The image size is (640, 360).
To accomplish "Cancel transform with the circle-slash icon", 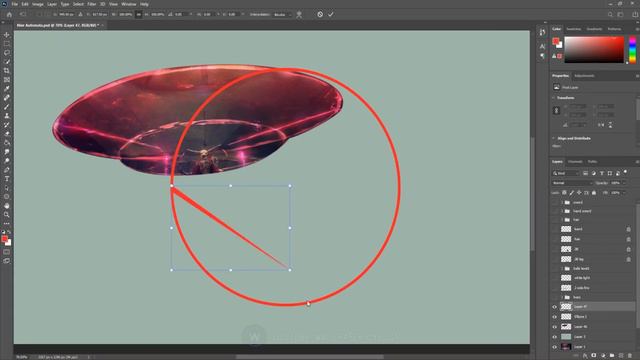I will coord(320,14).
